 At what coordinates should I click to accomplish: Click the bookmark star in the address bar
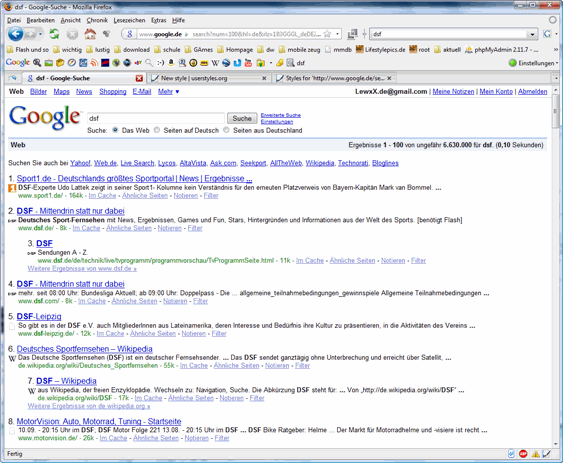[327, 34]
